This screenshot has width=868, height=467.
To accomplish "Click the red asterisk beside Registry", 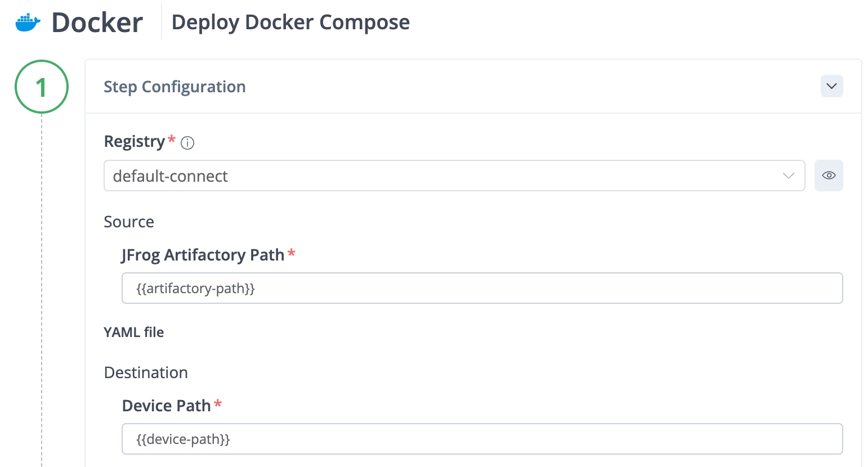I will (172, 139).
